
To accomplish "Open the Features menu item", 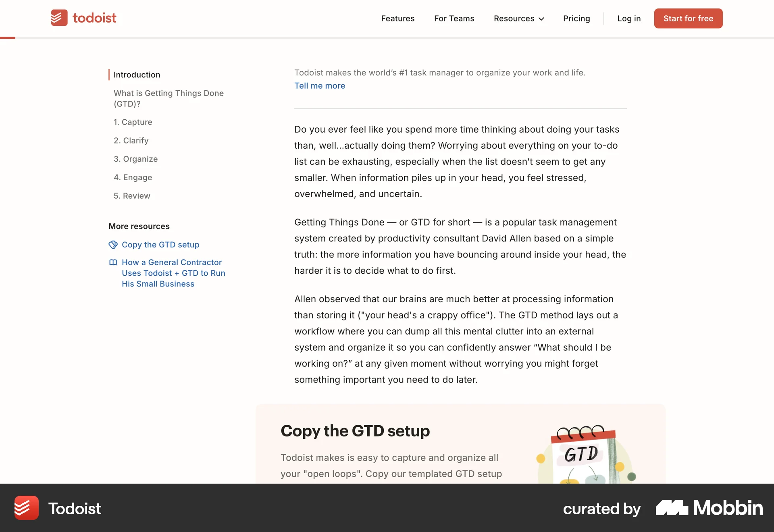I will [x=397, y=19].
